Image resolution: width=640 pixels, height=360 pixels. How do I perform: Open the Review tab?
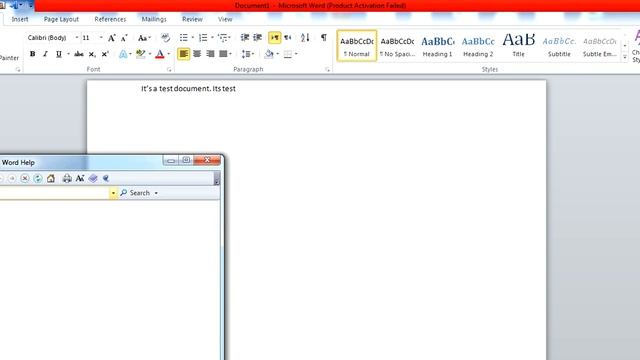pos(192,19)
